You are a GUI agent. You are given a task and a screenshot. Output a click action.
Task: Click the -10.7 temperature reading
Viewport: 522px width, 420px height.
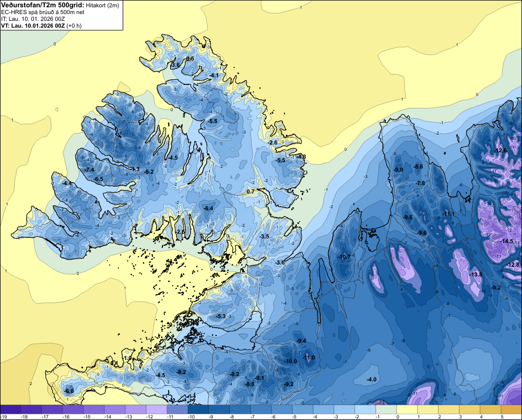click(x=345, y=257)
